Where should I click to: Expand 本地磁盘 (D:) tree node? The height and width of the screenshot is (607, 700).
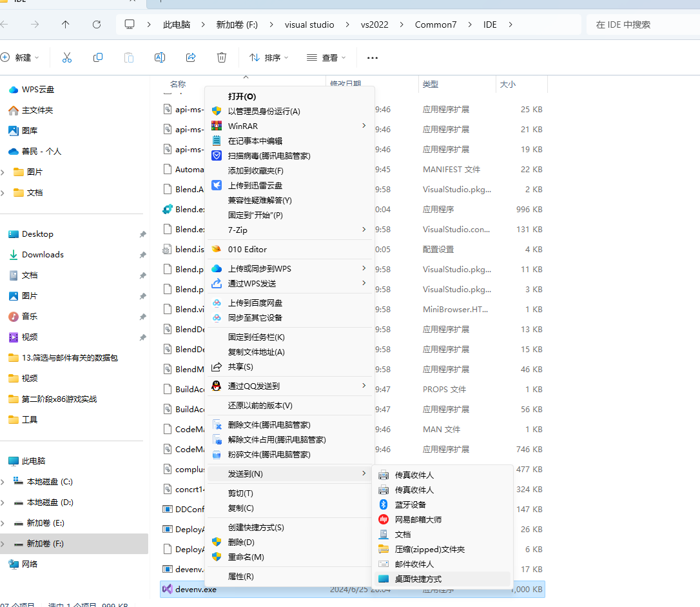pyautogui.click(x=3, y=503)
